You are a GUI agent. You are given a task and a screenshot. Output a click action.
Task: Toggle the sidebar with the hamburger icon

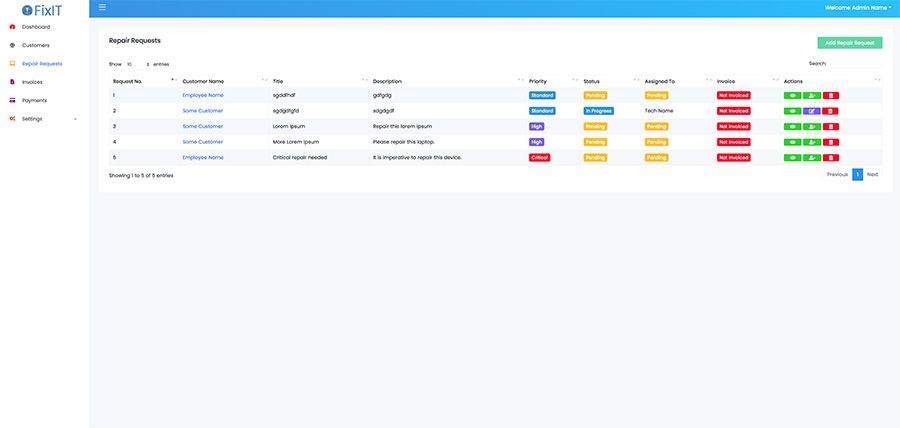102,7
